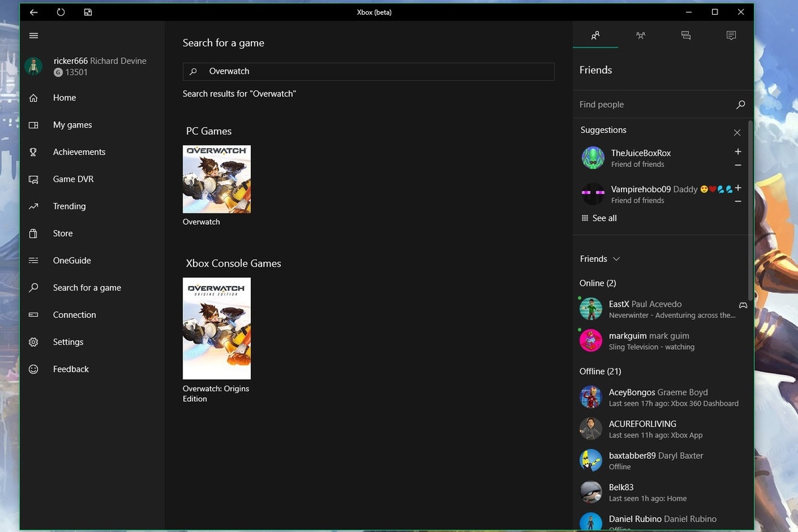
Task: Open the Home icon in sidebar
Action: pyautogui.click(x=33, y=98)
